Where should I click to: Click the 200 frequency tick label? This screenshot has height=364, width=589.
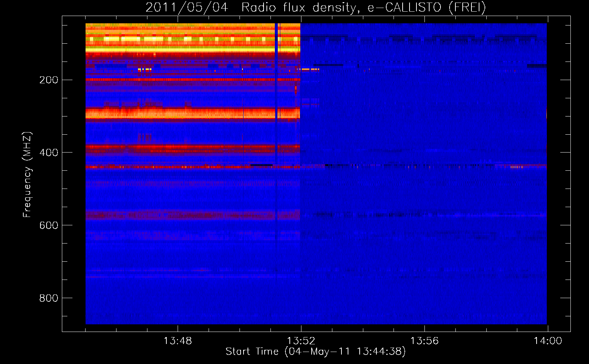49,80
